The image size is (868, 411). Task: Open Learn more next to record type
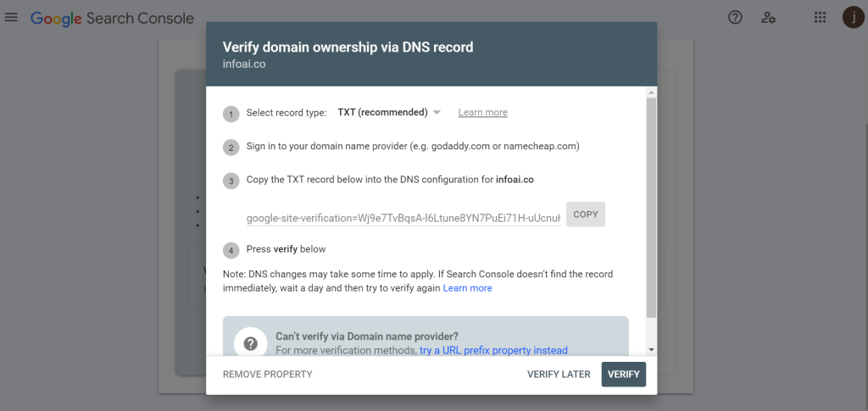(x=482, y=113)
